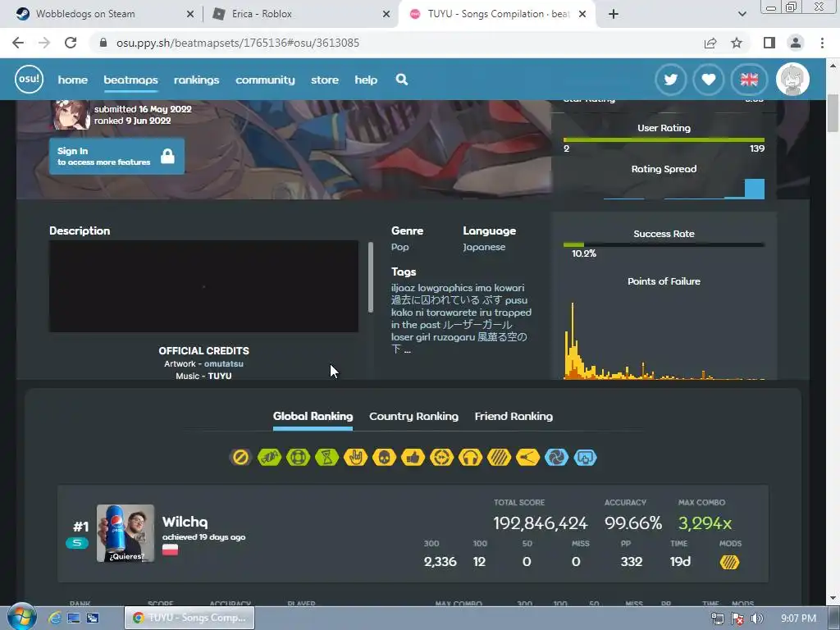This screenshot has height=630, width=840.
Task: Click the User Rating bar
Action: 664,139
